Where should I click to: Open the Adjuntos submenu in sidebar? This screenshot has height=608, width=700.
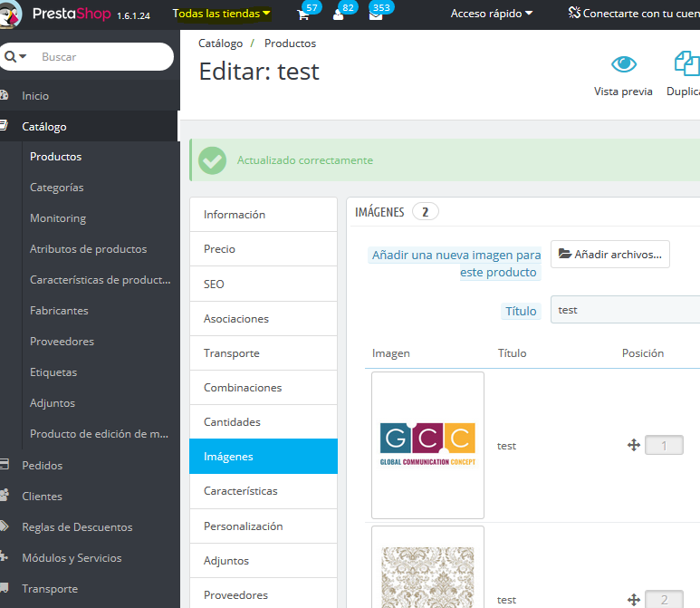[53, 403]
